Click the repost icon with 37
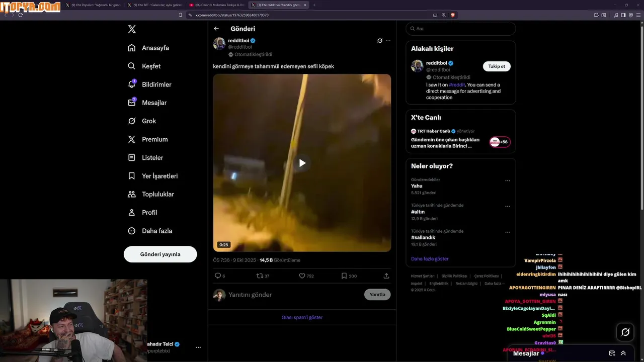 click(260, 276)
